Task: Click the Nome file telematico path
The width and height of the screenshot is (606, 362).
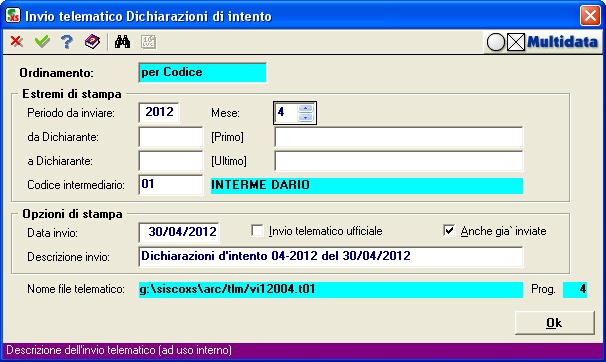Action: tap(330, 289)
